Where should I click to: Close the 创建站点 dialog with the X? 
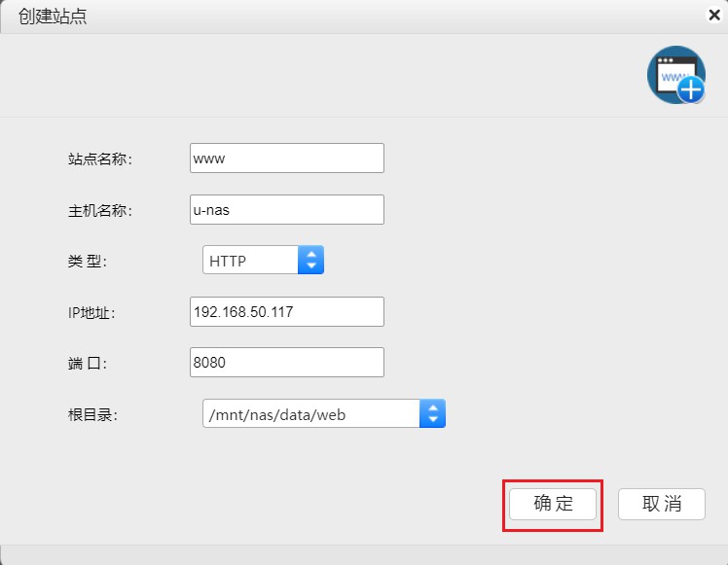(714, 15)
